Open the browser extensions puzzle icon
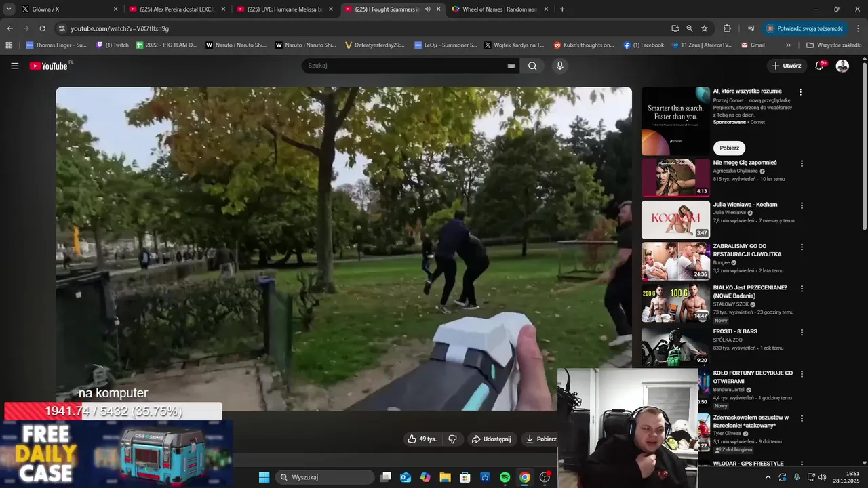The height and width of the screenshot is (488, 868). [x=727, y=28]
